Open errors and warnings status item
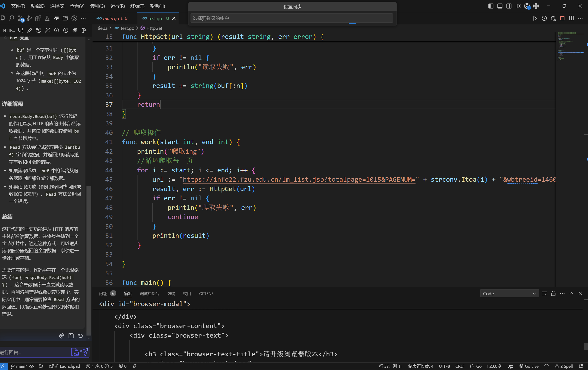Viewport: 588px width, 370px height. click(99, 366)
